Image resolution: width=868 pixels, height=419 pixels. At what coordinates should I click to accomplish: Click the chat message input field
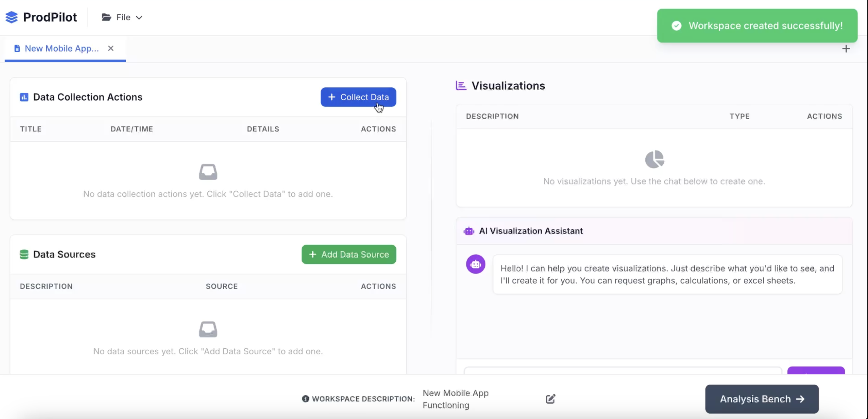622,371
